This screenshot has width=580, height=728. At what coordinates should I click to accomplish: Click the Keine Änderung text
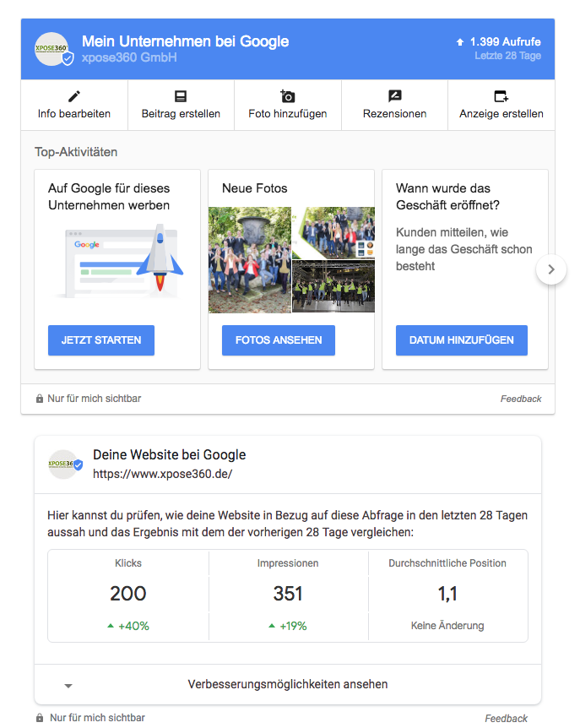click(447, 626)
